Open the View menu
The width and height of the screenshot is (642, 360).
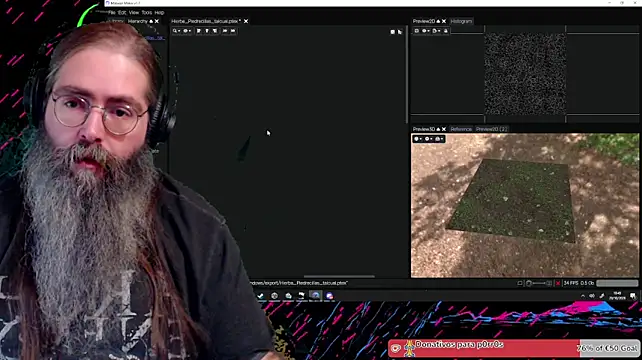(x=134, y=13)
